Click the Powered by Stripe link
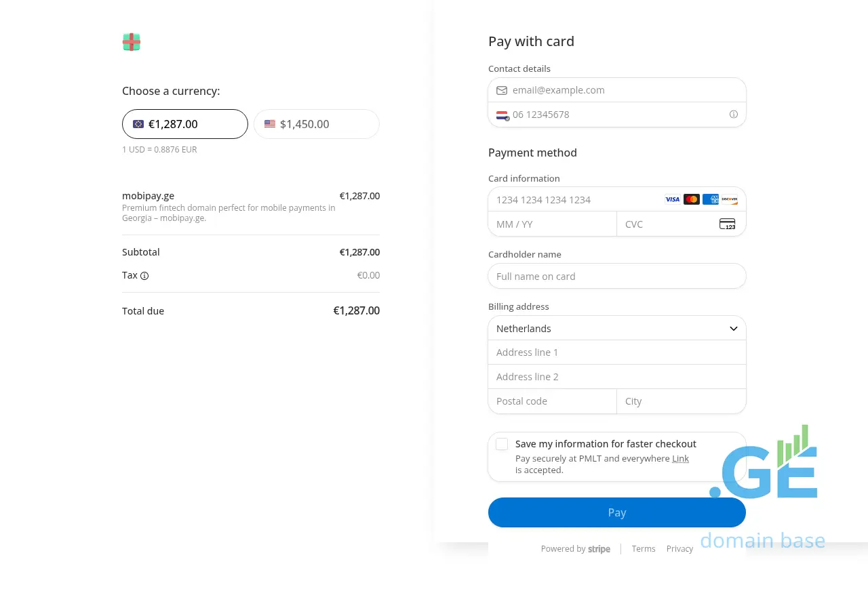 pyautogui.click(x=575, y=549)
